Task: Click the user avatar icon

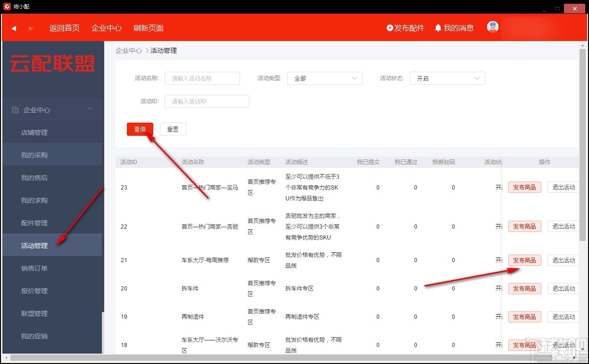Action: pos(492,27)
